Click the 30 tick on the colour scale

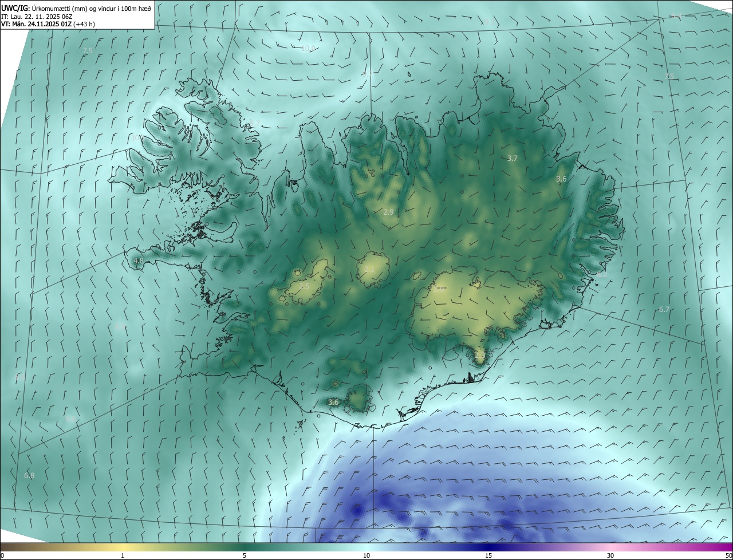click(610, 555)
